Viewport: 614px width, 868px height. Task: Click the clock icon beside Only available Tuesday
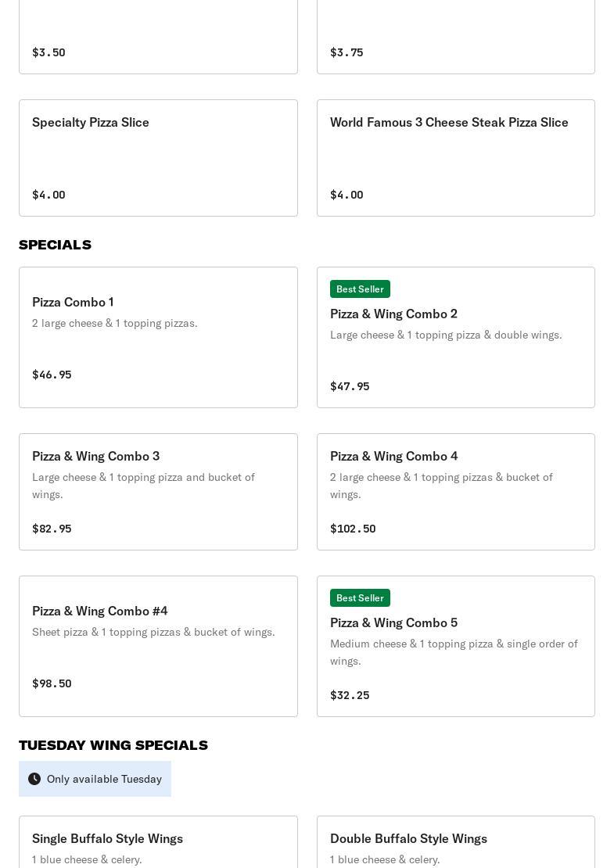coord(34,779)
